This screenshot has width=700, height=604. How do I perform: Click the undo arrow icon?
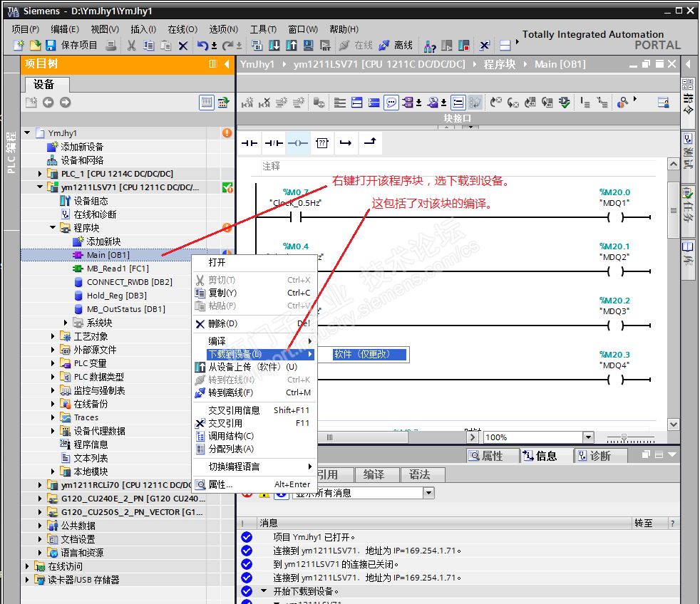click(x=202, y=45)
